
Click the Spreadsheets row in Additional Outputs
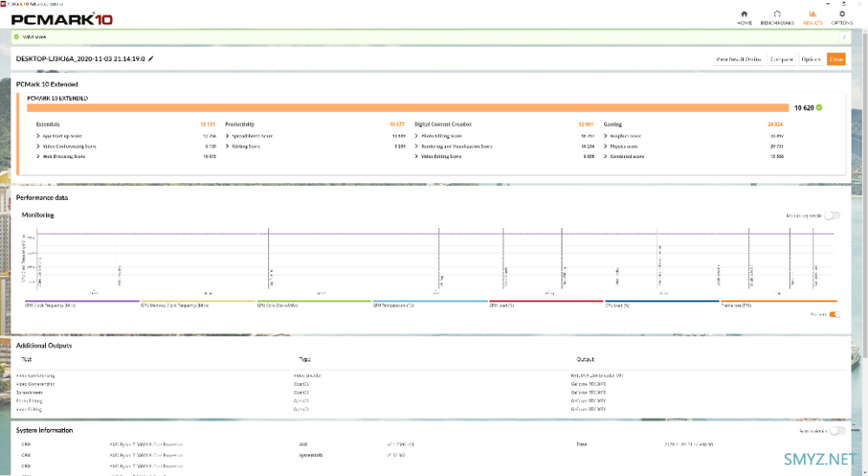click(430, 393)
